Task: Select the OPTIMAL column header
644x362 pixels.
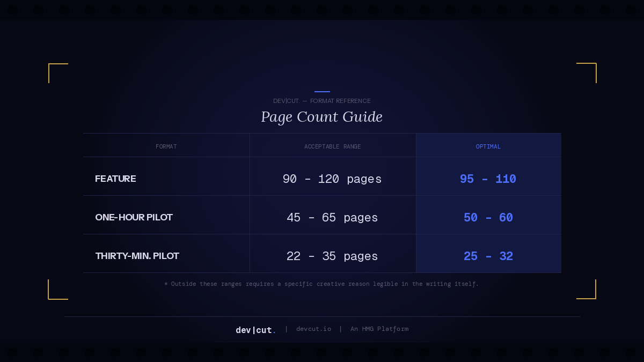Action: 488,146
